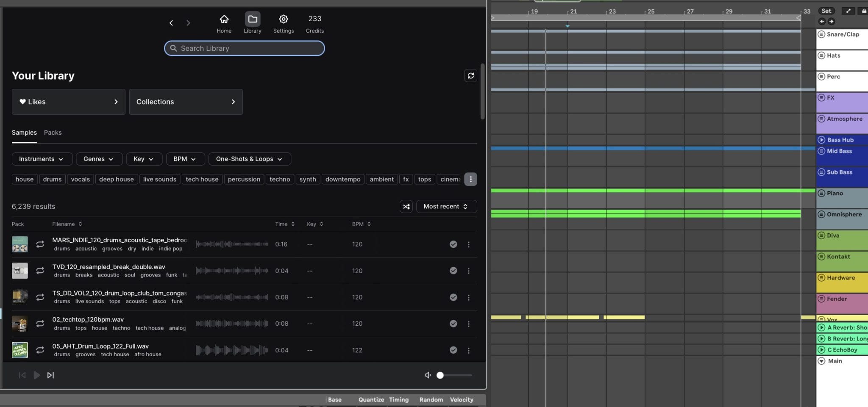Click the Set button above the track list
Viewport: 868px width, 407px height.
pyautogui.click(x=826, y=11)
